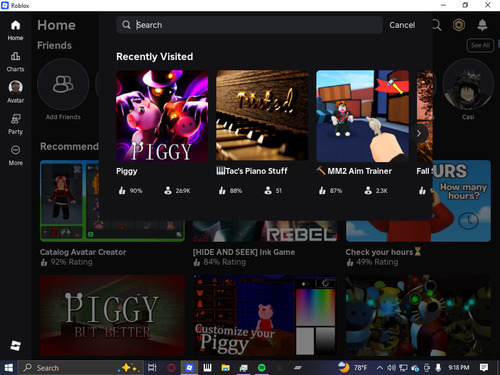This screenshot has width=500, height=375.
Task: Open the piano app taskbar icon
Action: point(207,368)
